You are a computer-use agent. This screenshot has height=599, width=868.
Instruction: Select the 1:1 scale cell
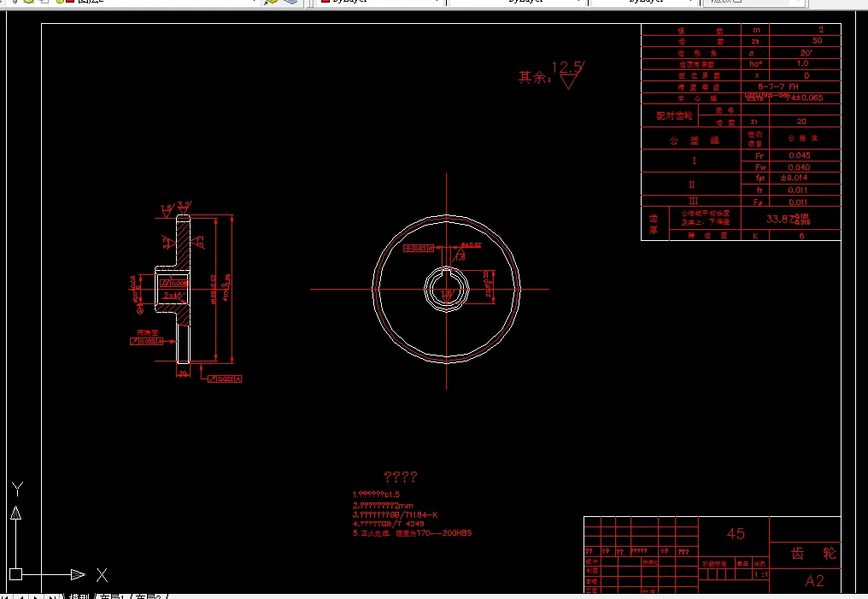(761, 574)
